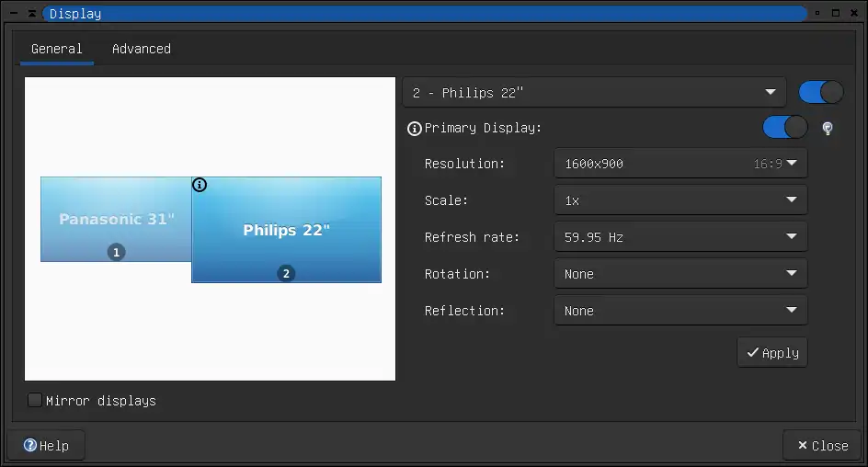
Task: Open the Scale dropdown showing 1x
Action: tap(680, 199)
